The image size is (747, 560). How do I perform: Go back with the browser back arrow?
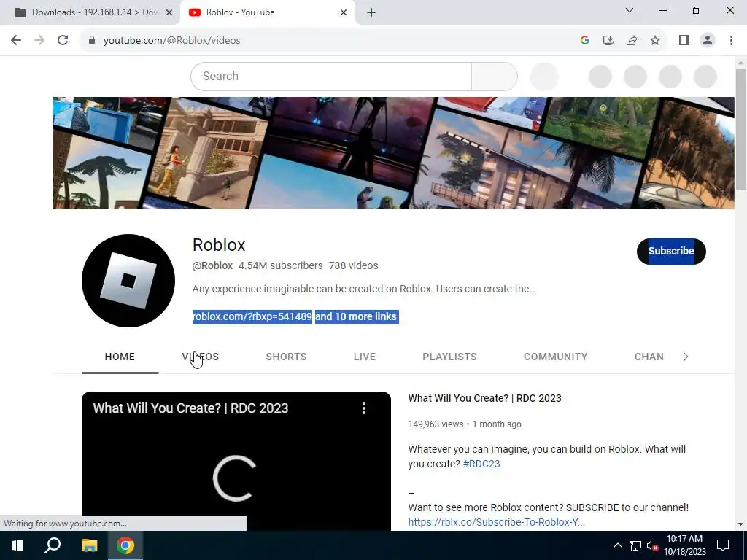pyautogui.click(x=16, y=41)
